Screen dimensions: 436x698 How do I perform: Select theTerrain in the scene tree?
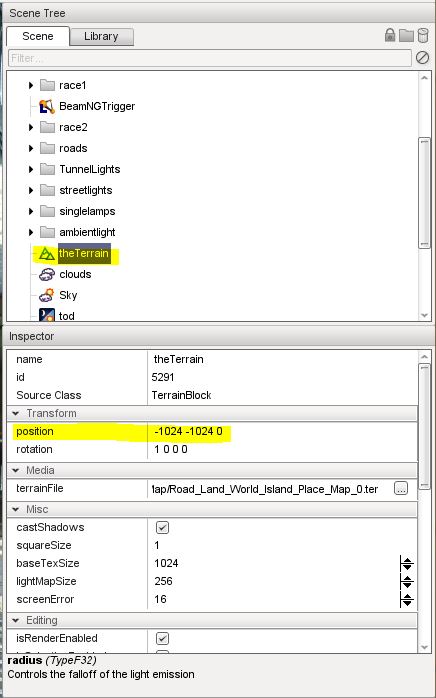click(x=84, y=253)
